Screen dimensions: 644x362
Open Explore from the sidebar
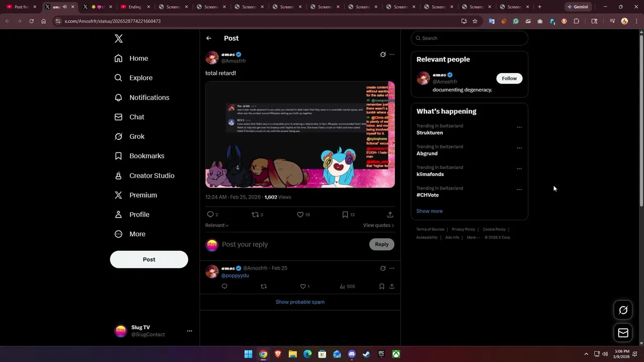point(133,78)
